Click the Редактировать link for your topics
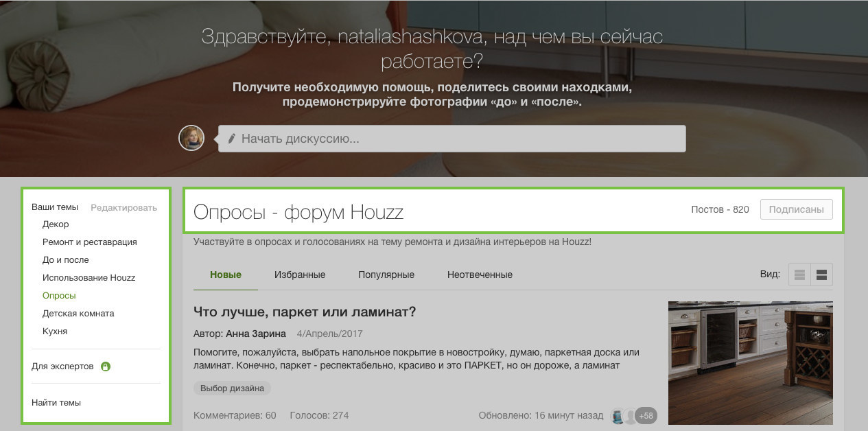Viewport: 868px width, 431px height. point(124,207)
